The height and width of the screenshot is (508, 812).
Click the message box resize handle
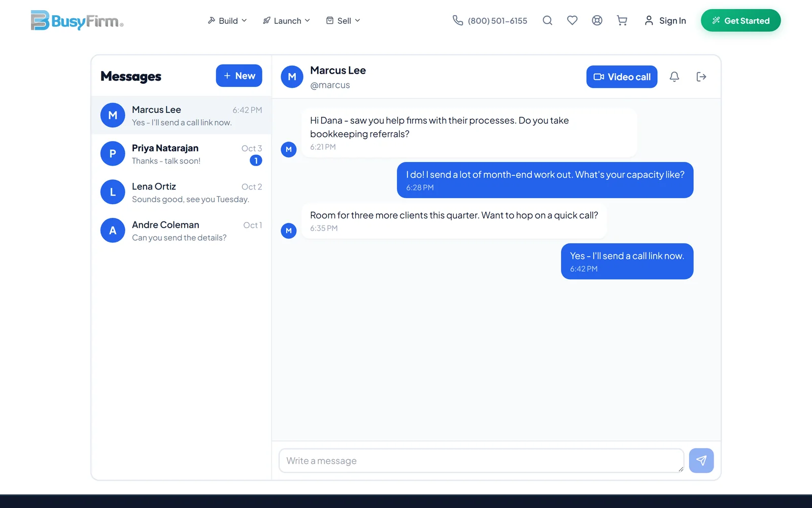pyautogui.click(x=681, y=469)
